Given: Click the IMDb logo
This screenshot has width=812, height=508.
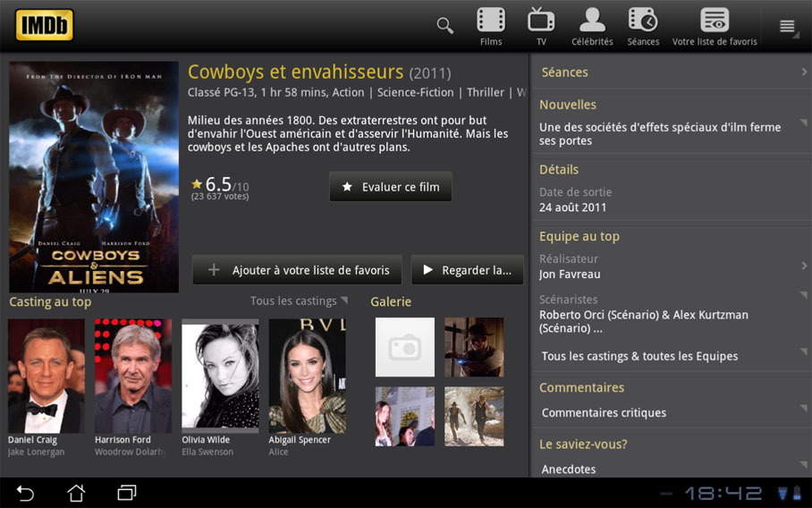Looking at the screenshot, I should click(x=44, y=25).
